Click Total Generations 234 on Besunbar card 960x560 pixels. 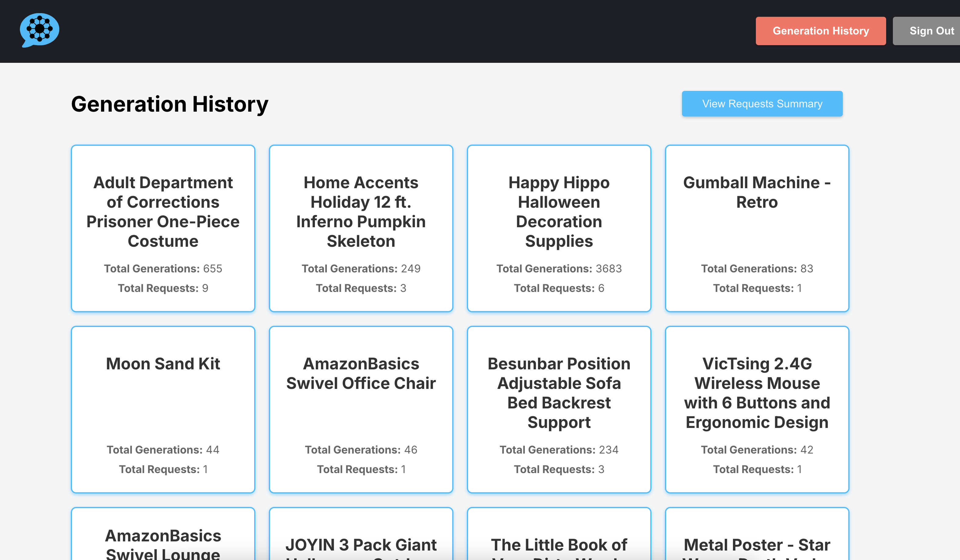click(x=559, y=450)
